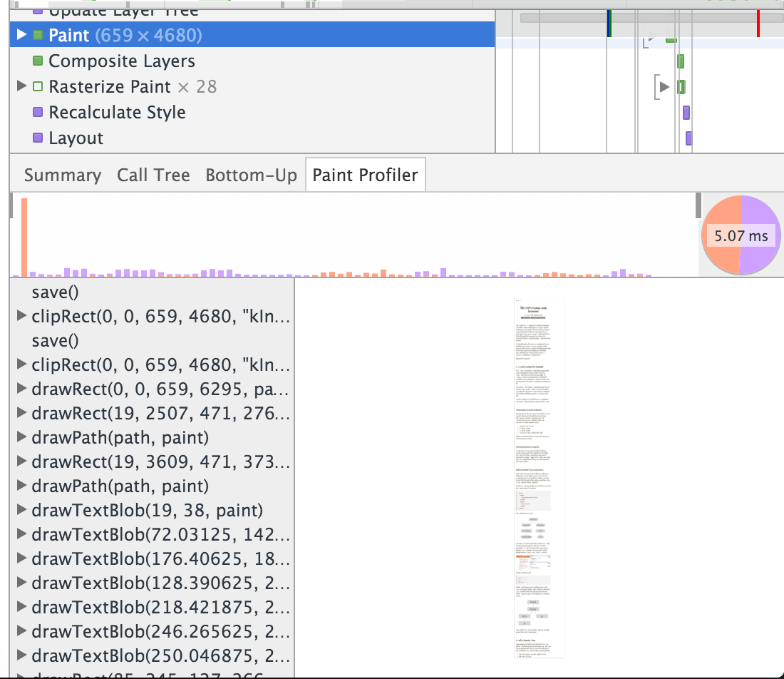Select the Recalculate Style event
The image size is (784, 679).
(x=252, y=112)
